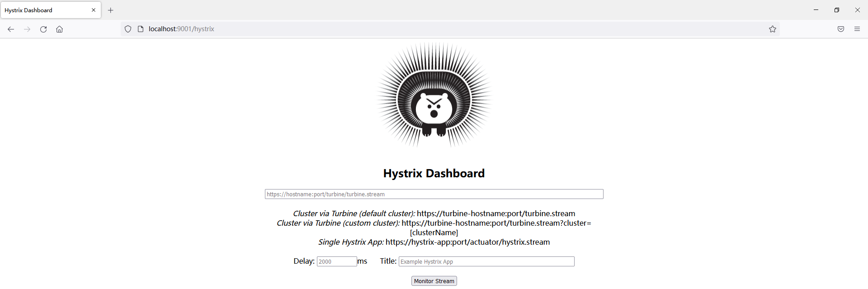The image size is (868, 289).
Task: Click 'Cluster via Turbine (custom cluster):' text
Action: click(338, 223)
